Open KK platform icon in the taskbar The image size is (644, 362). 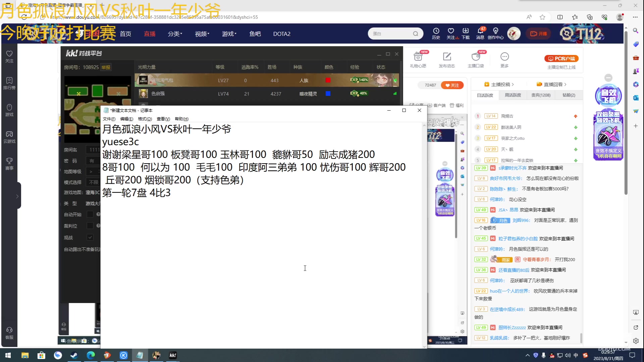click(173, 355)
